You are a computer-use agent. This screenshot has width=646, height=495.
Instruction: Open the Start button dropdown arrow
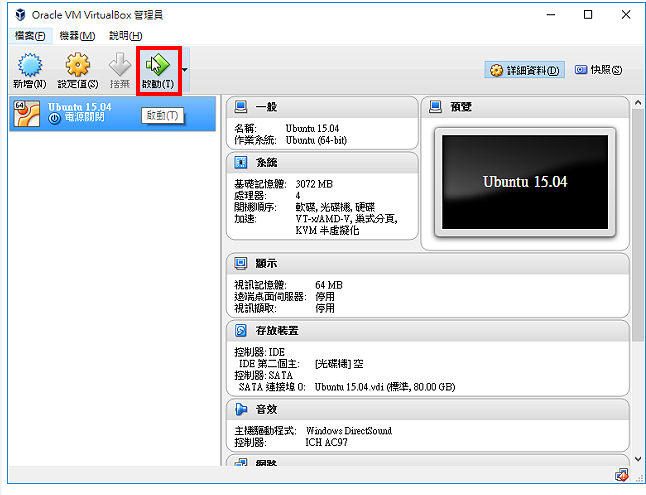(x=185, y=70)
